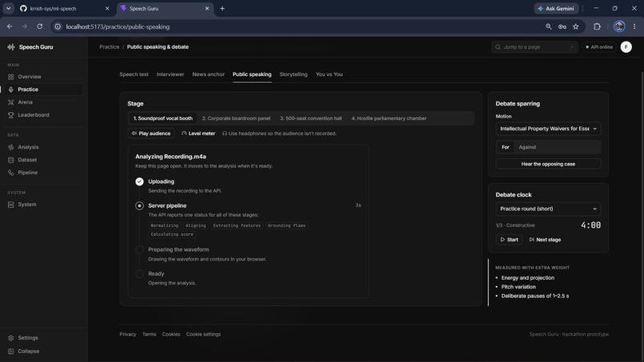Click the Calculating score stage chip
This screenshot has width=644, height=362.
[x=172, y=234]
